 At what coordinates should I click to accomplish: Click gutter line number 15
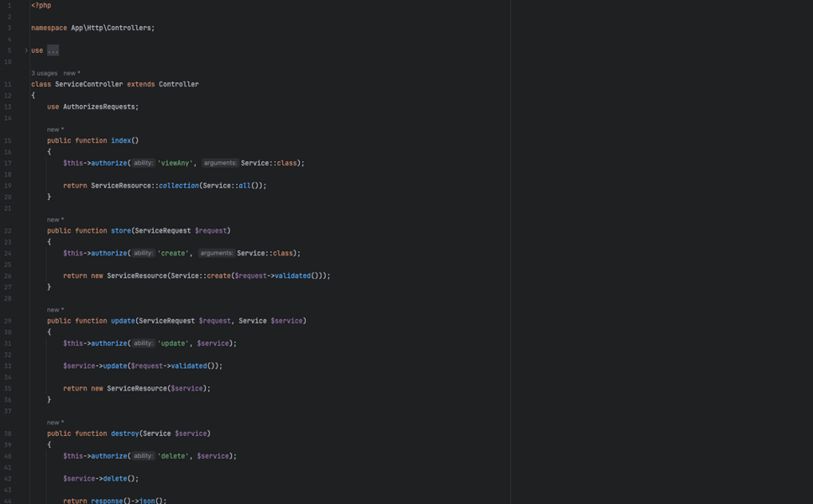[x=8, y=140]
